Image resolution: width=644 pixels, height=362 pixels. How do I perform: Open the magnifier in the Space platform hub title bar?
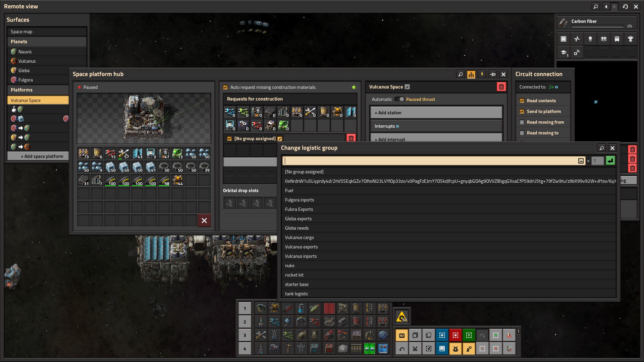point(461,74)
